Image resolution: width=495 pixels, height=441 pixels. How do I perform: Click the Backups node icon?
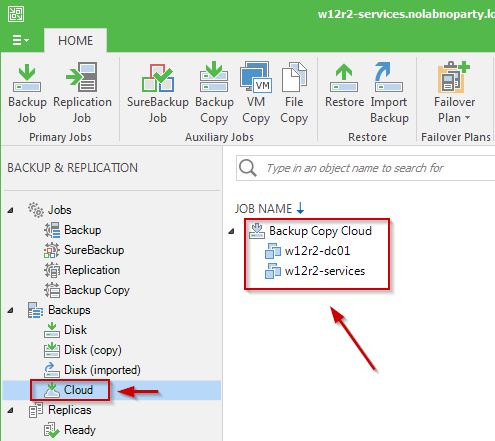[35, 310]
